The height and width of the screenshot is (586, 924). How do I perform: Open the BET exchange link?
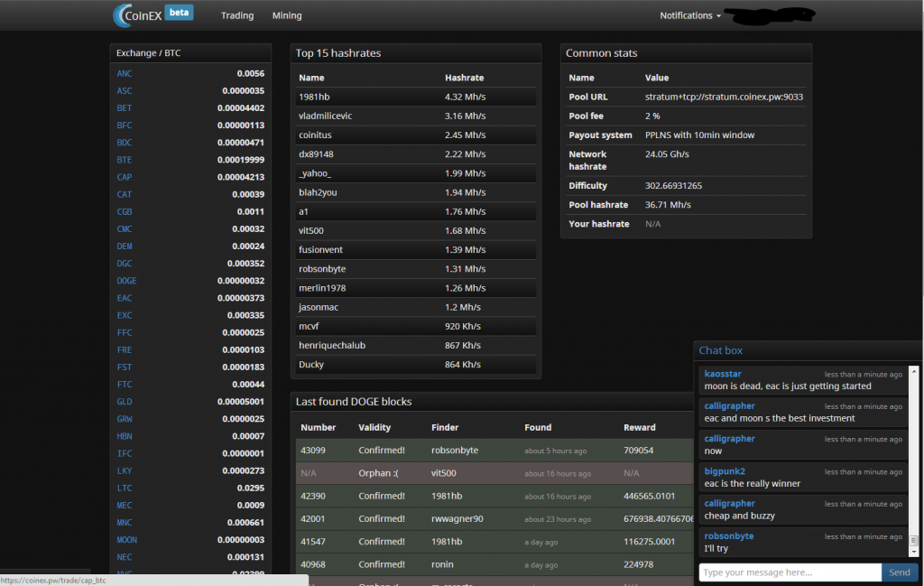(125, 107)
